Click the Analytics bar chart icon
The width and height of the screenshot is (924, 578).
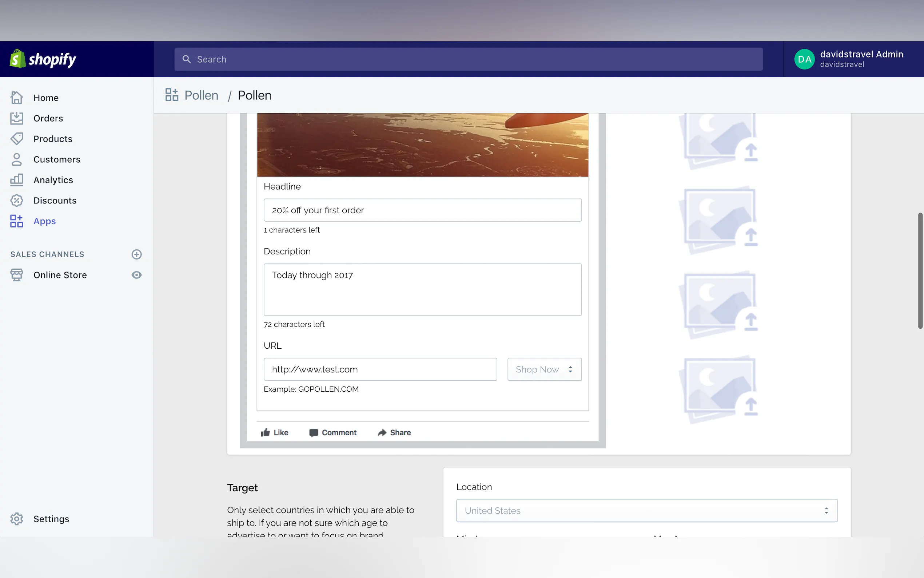16,180
